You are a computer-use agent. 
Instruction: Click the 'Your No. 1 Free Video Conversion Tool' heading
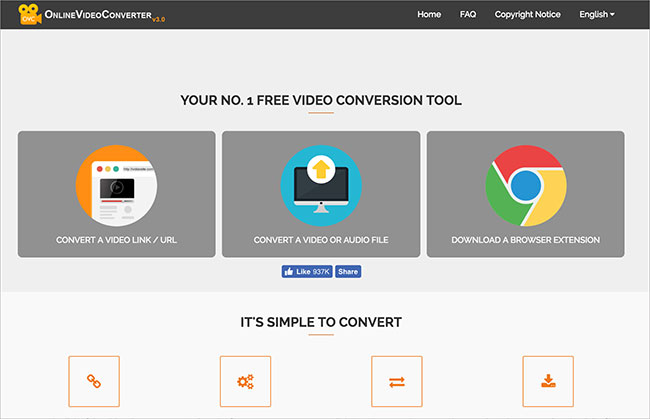pyautogui.click(x=321, y=100)
